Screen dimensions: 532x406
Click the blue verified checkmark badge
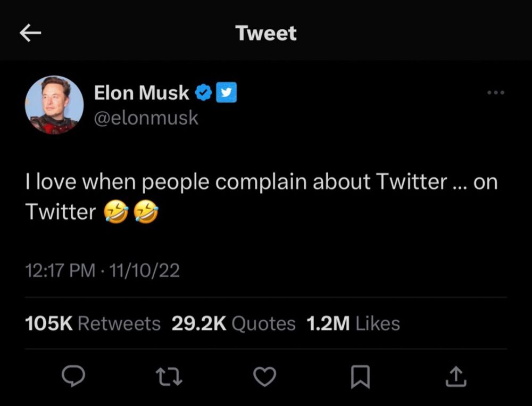point(203,93)
